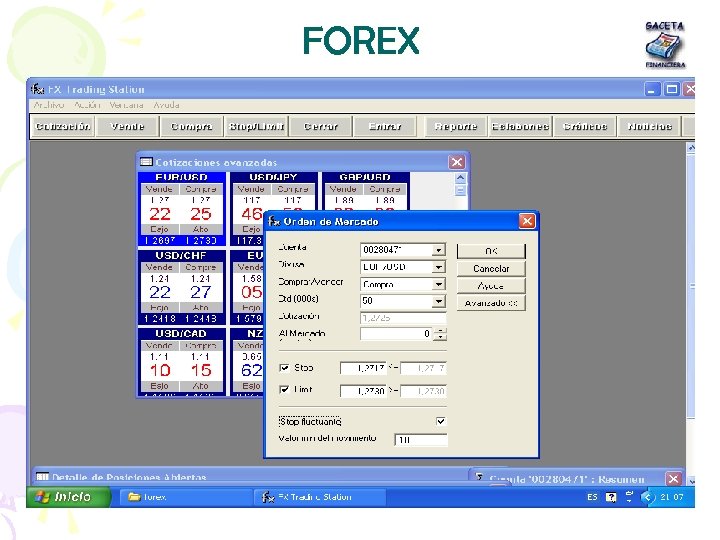Confirm the market order with OK

(491, 251)
